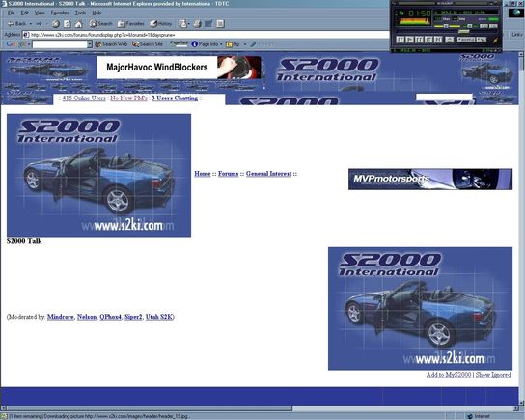This screenshot has height=420, width=525.
Task: Go back with the Back arrow button
Action: [x=17, y=24]
